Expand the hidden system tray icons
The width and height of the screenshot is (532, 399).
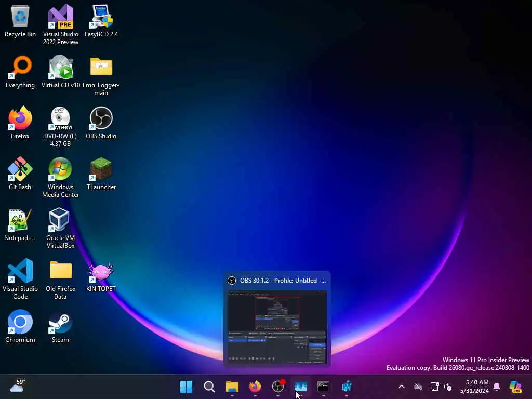point(402,387)
